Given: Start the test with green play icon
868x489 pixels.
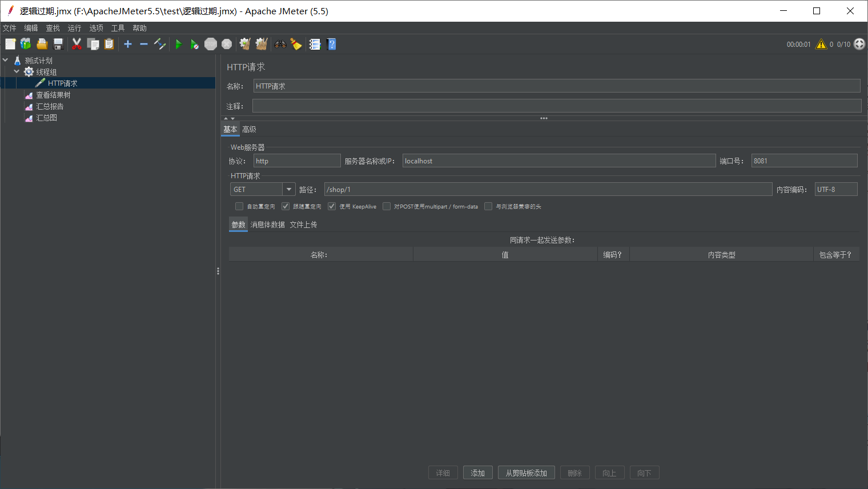Looking at the screenshot, I should point(179,44).
